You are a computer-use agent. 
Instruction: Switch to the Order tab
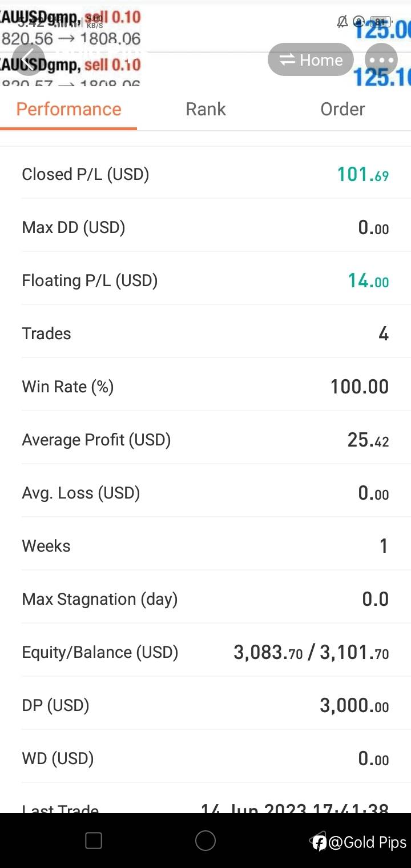click(342, 109)
